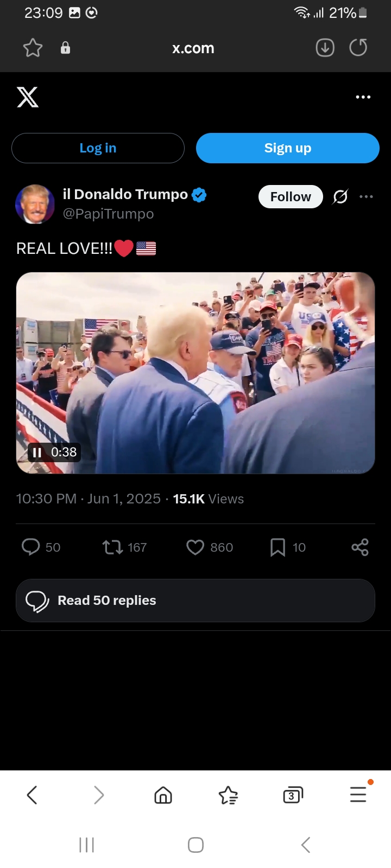Repost using the icon showing 167
This screenshot has width=391, height=868.
pyautogui.click(x=113, y=547)
